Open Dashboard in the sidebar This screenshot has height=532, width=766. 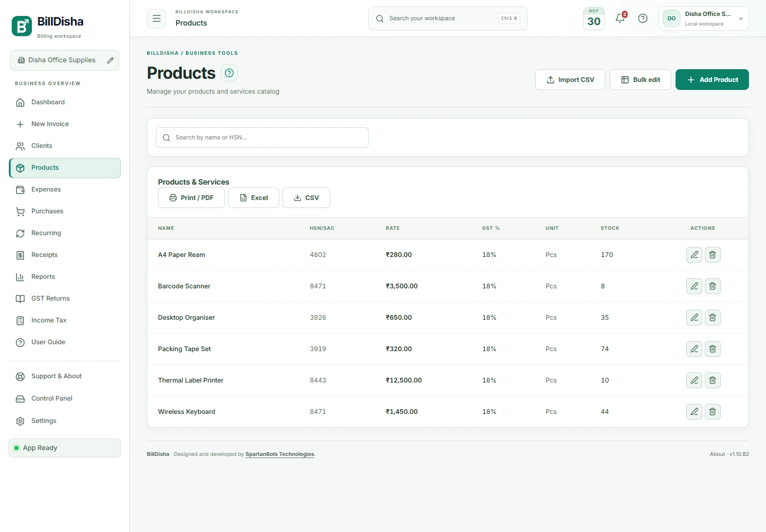(65, 102)
